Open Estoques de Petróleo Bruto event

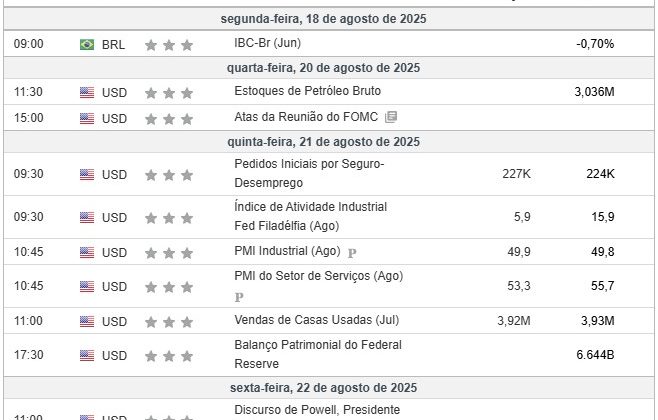(x=308, y=91)
